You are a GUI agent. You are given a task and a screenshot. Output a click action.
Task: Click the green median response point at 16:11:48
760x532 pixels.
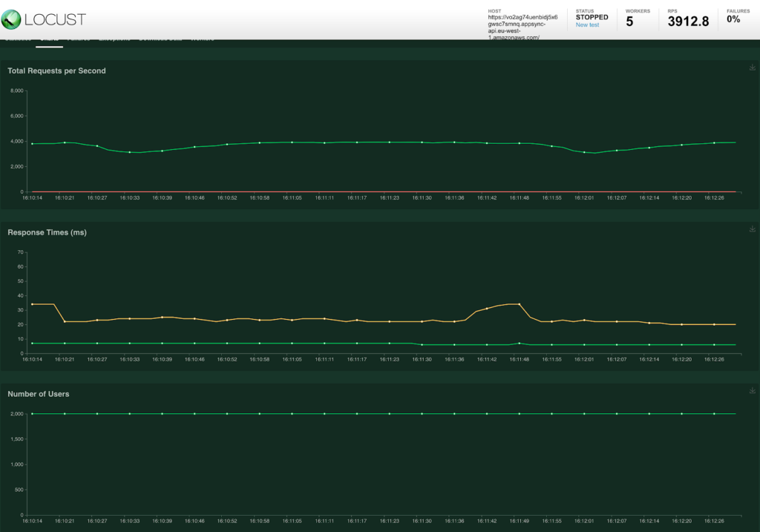[x=519, y=343]
